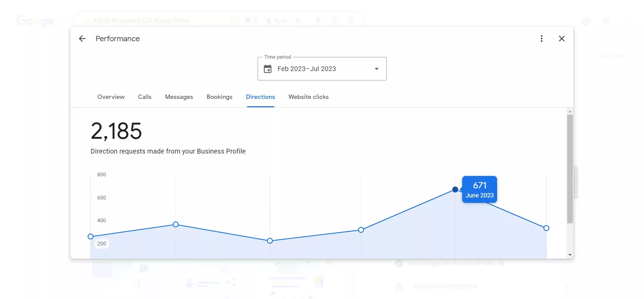Screen dimensions: 644x299
Task: Select the data point just before June 2023
Action: point(361,230)
